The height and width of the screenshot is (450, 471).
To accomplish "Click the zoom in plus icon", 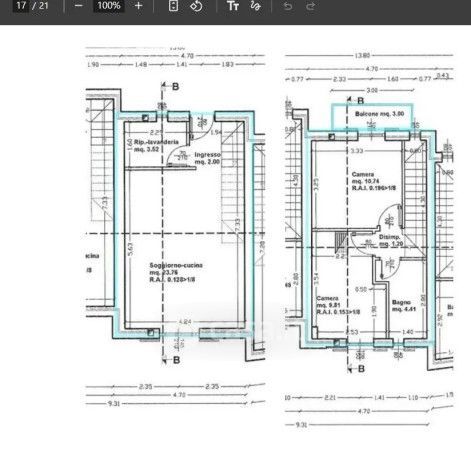I will tap(138, 6).
